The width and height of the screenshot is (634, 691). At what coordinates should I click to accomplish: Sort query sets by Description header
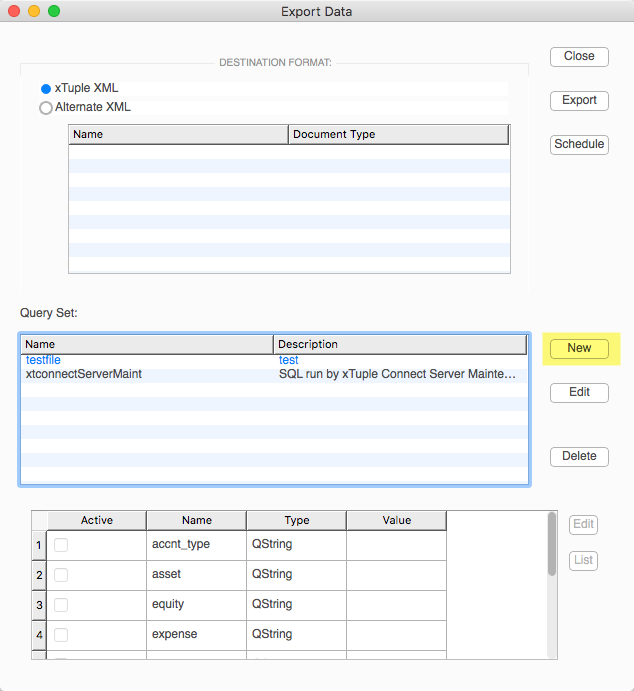400,344
